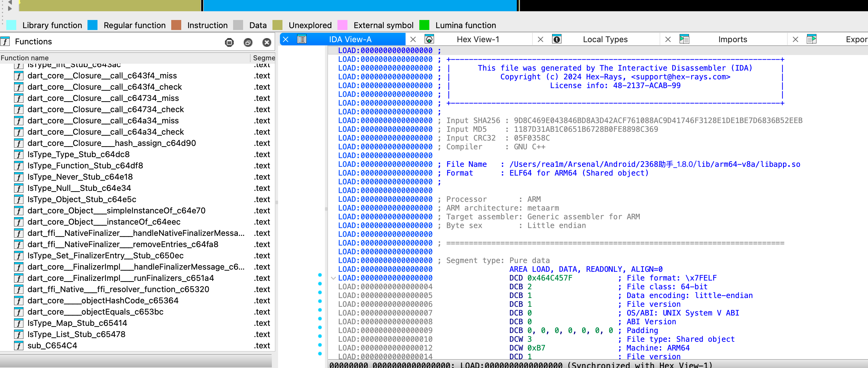Click the Lumina function color swatch
This screenshot has width=868, height=368.
[x=424, y=25]
